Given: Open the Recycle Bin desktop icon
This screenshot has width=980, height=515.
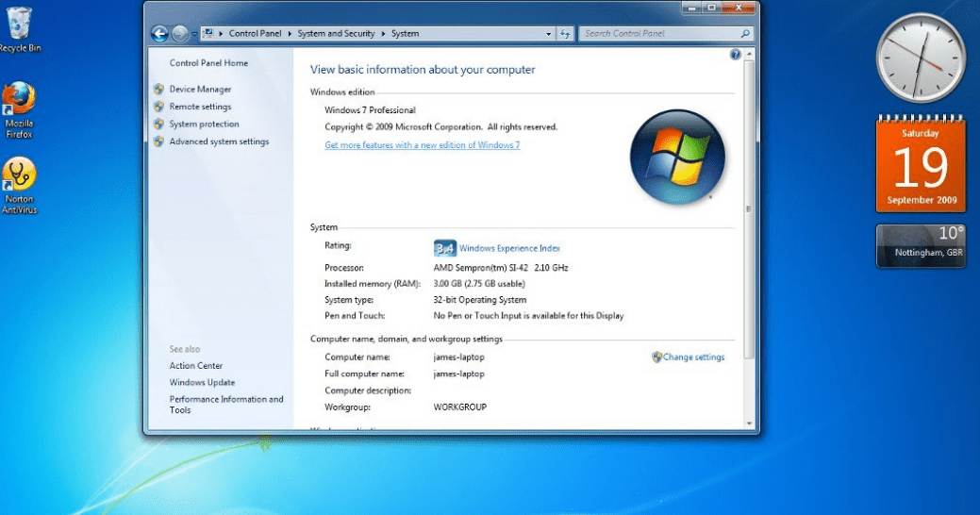Looking at the screenshot, I should pyautogui.click(x=19, y=28).
